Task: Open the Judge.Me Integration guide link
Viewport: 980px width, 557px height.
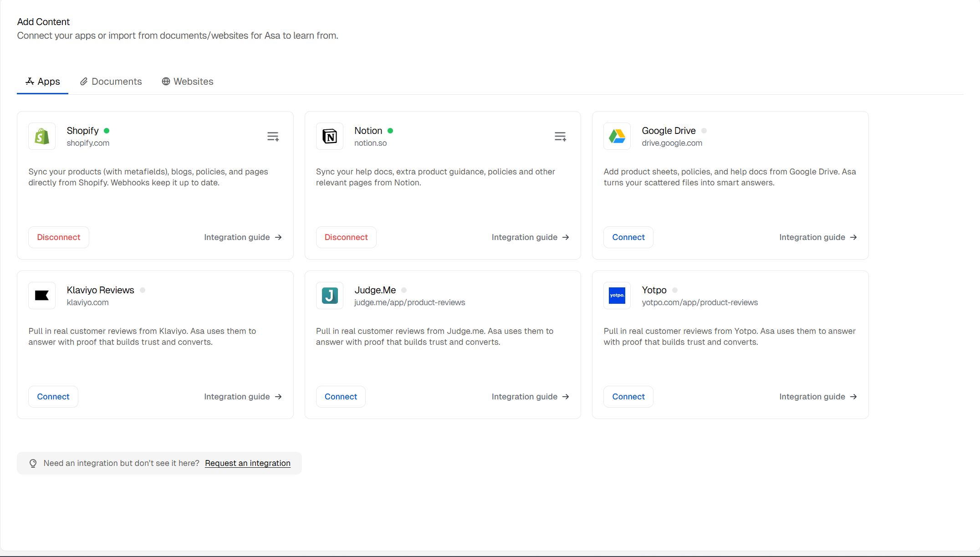Action: click(x=531, y=397)
